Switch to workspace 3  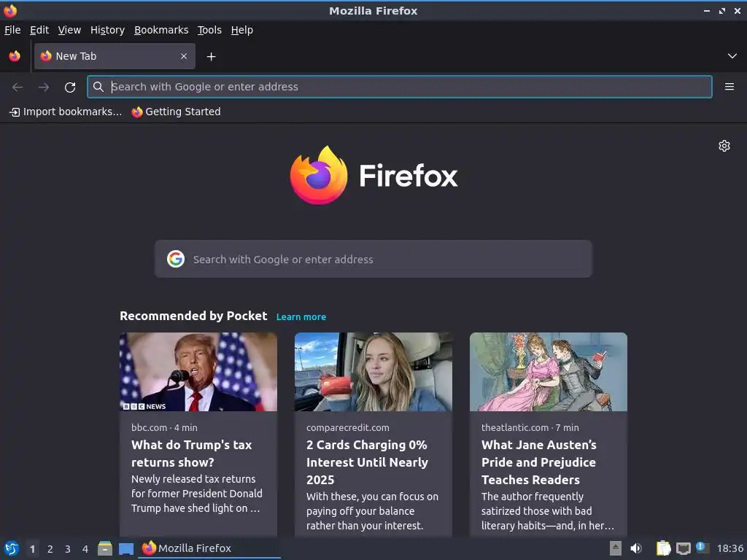[68, 549]
